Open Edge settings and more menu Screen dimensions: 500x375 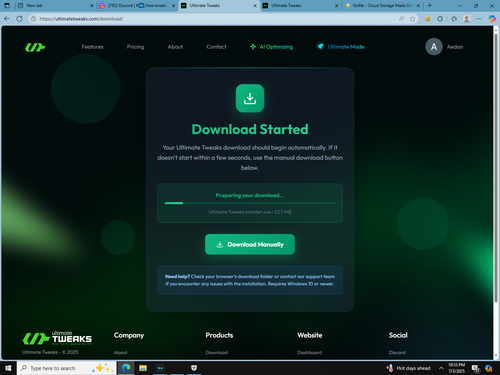(x=479, y=19)
